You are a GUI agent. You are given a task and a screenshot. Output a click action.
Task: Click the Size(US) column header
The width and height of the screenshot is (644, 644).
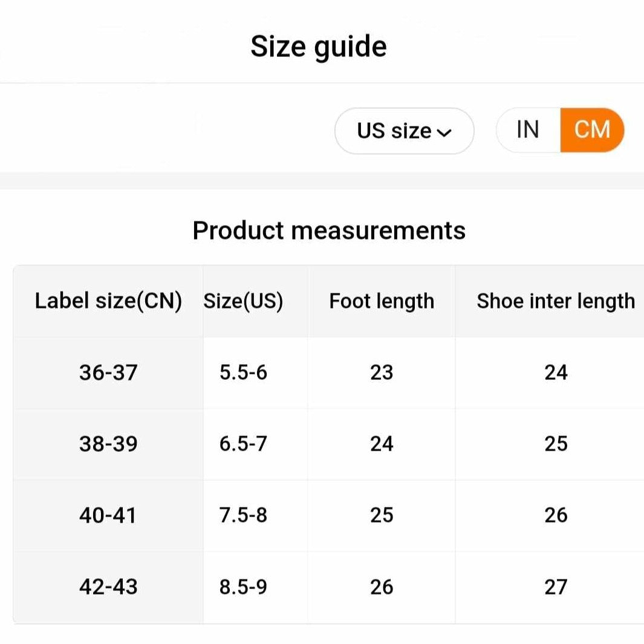click(243, 301)
